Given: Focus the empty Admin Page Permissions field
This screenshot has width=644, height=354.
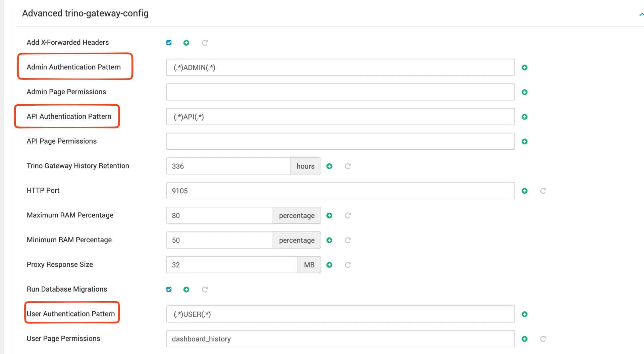Looking at the screenshot, I should tap(340, 92).
